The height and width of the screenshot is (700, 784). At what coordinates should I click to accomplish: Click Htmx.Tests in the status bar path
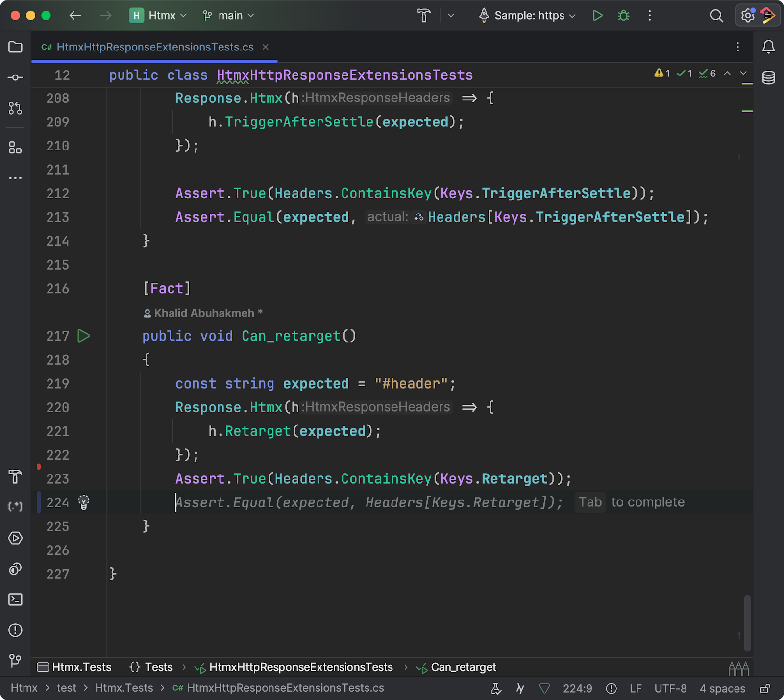124,688
